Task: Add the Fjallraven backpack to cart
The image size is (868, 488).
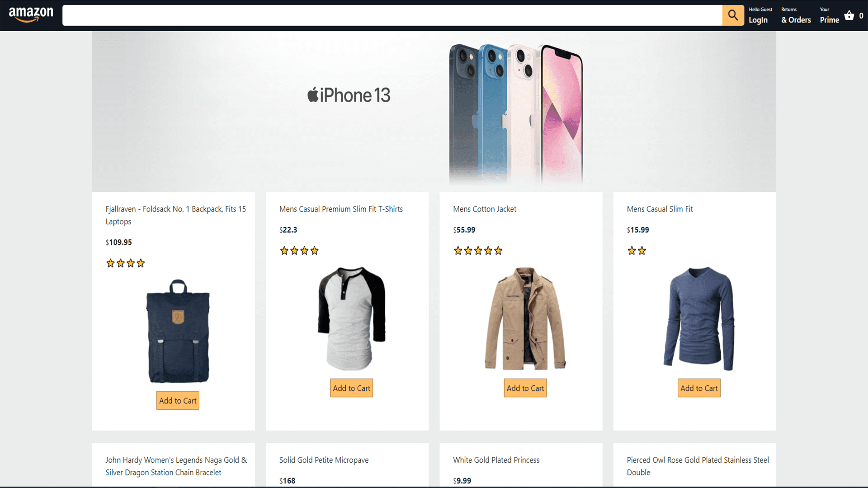Action: [178, 401]
